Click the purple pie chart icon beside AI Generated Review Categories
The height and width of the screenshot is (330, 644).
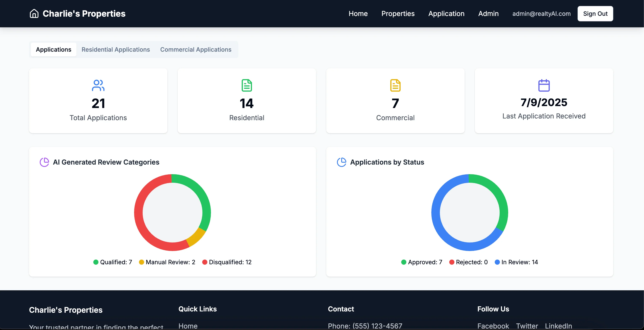(x=44, y=162)
